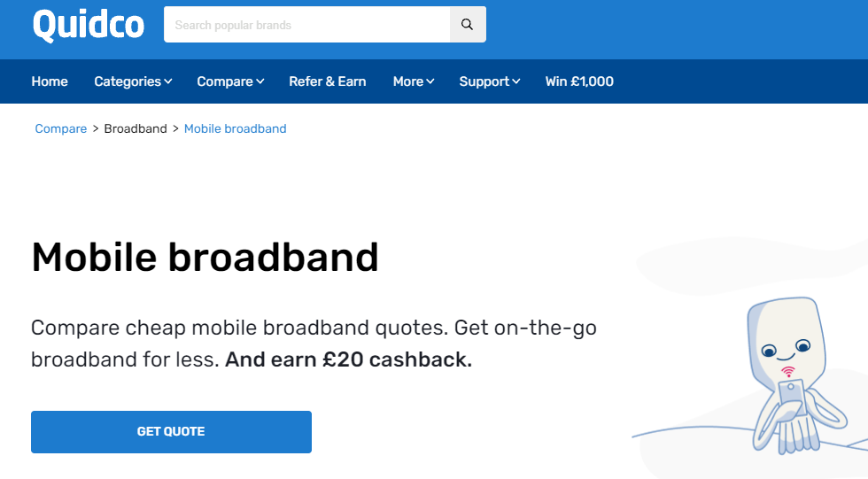The height and width of the screenshot is (479, 868).
Task: Click the chevron arrow beside Categories
Action: (168, 81)
